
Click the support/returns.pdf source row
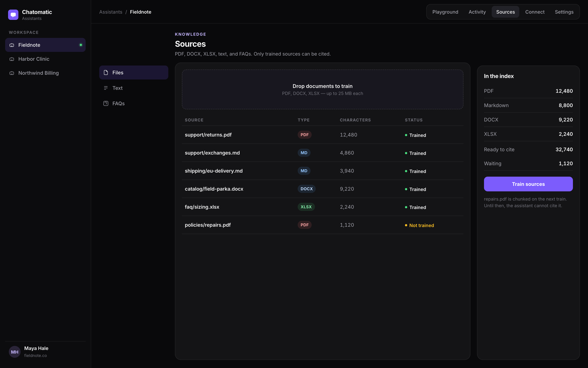point(322,135)
